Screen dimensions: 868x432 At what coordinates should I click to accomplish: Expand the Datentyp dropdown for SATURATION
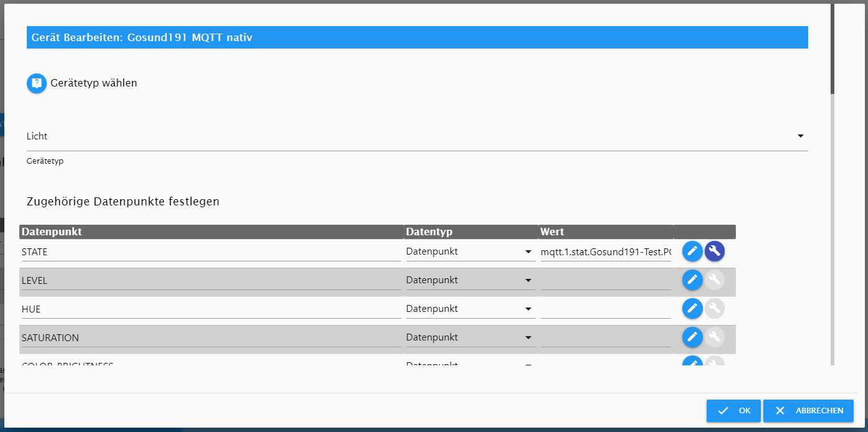[470, 338]
